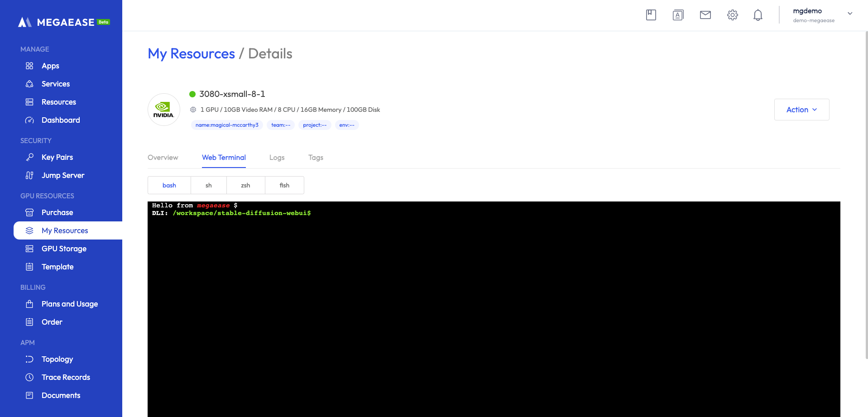Image resolution: width=868 pixels, height=417 pixels.
Task: Click the Trace Records clock icon
Action: [29, 377]
